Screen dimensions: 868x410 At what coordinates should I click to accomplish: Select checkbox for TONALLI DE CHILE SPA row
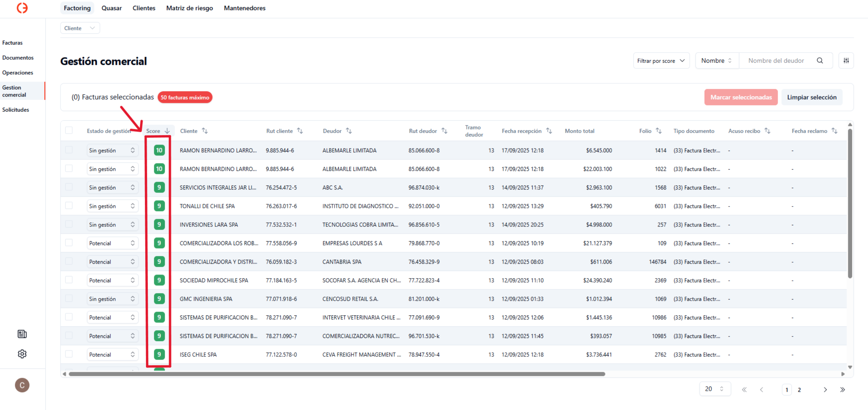[69, 206]
